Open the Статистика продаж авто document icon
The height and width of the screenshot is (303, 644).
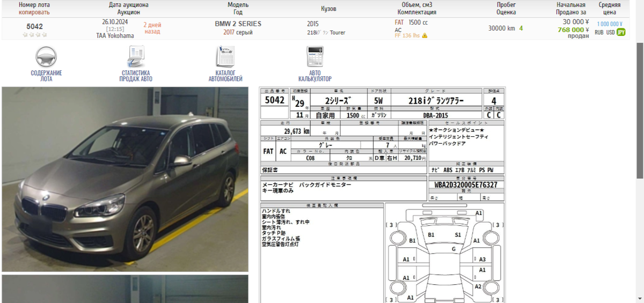point(136,57)
